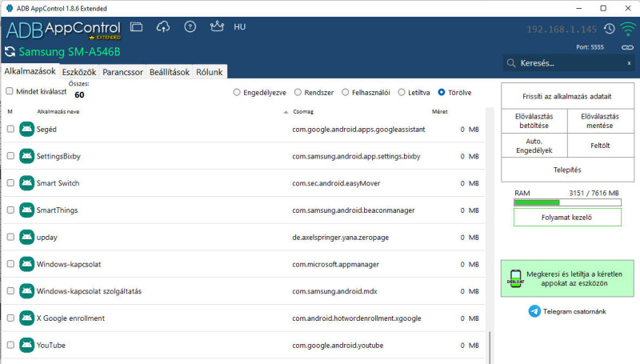Tick the YouTube checkbox

click(10, 345)
